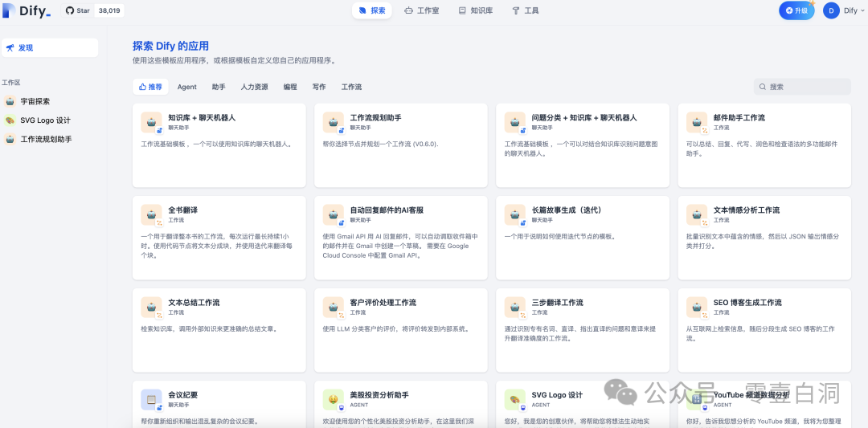Open the 工作室 tab
This screenshot has height=428, width=868.
point(422,10)
